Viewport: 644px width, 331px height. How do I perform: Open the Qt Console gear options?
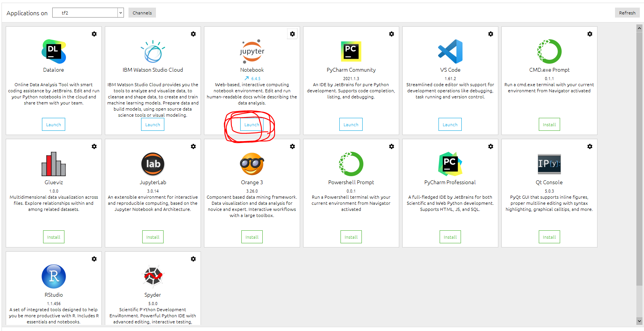(x=590, y=146)
